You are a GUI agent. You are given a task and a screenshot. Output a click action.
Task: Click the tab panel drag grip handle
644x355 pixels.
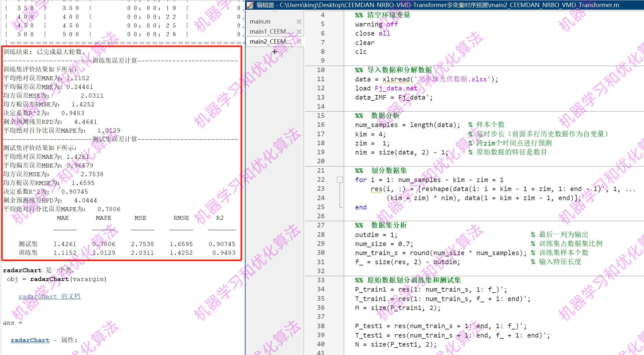pyautogui.click(x=275, y=11)
